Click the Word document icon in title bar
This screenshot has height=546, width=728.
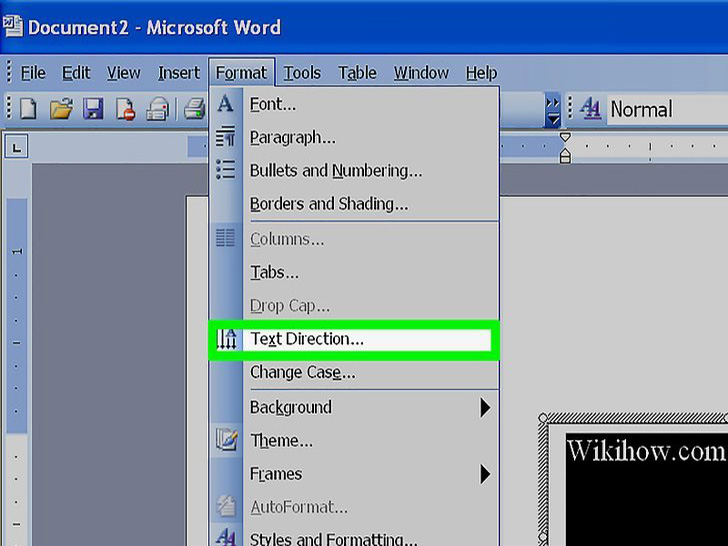point(13,26)
